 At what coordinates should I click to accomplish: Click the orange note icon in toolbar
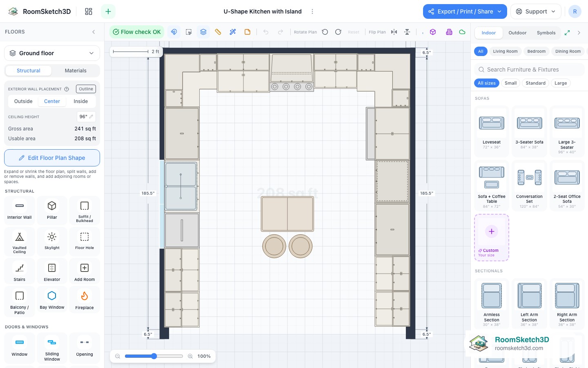(x=247, y=32)
